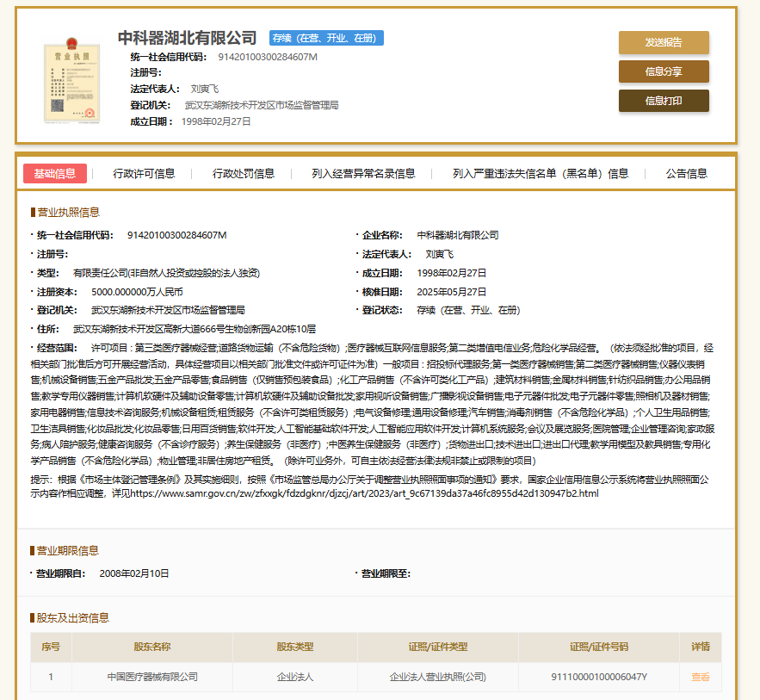The width and height of the screenshot is (760, 700).
Task: Open the 行政处罚信息 tab
Action: click(x=244, y=174)
